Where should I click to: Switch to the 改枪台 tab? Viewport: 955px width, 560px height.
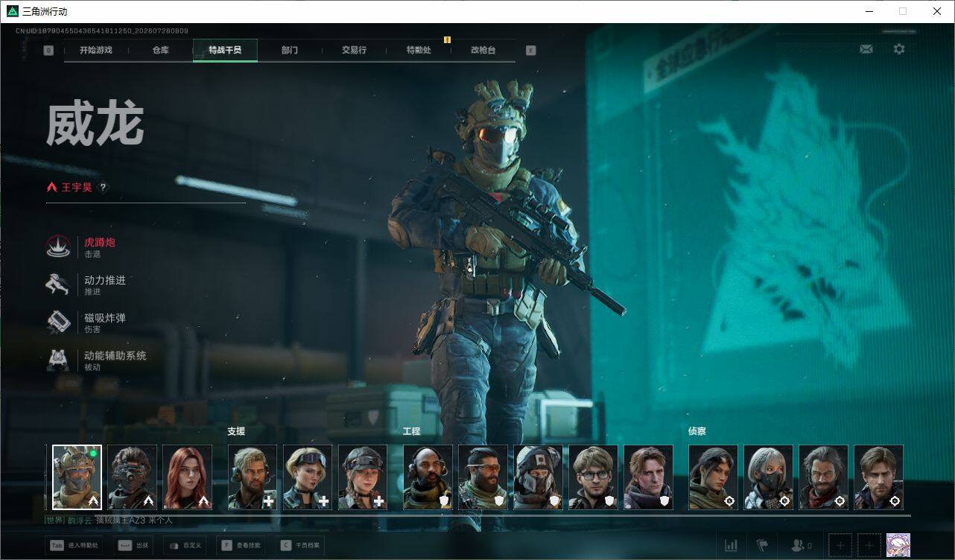click(x=483, y=51)
